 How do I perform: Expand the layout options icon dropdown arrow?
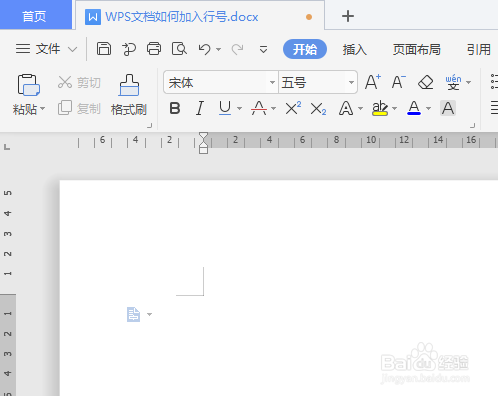pos(149,314)
